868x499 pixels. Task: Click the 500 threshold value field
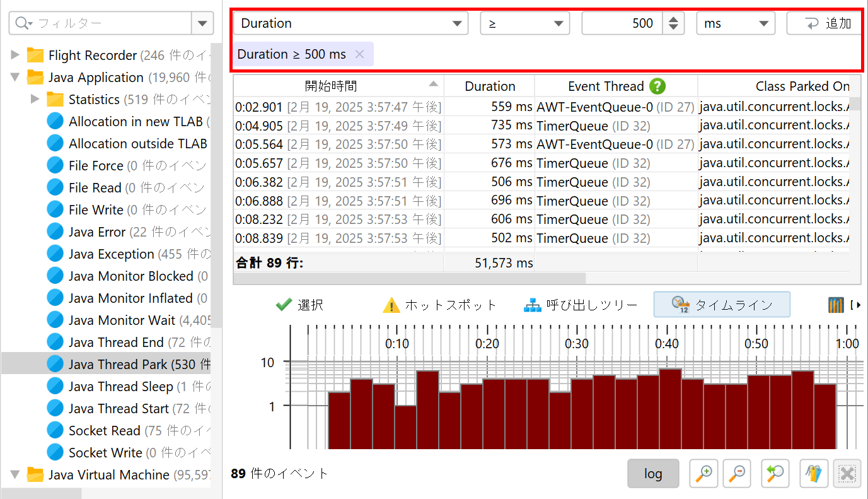pos(622,24)
